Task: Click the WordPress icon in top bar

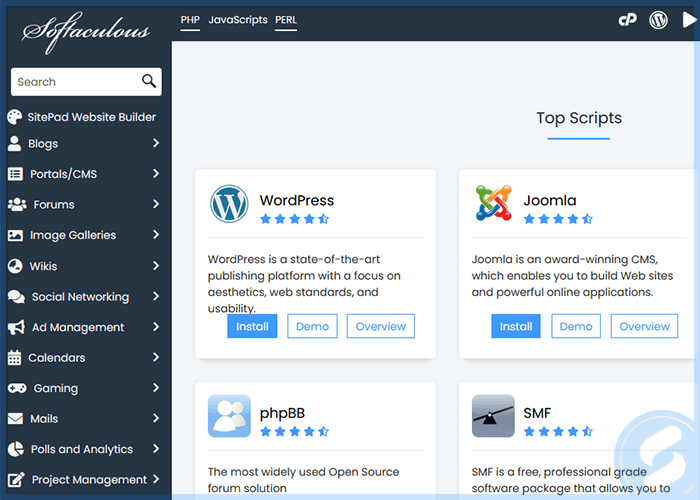Action: [x=658, y=20]
